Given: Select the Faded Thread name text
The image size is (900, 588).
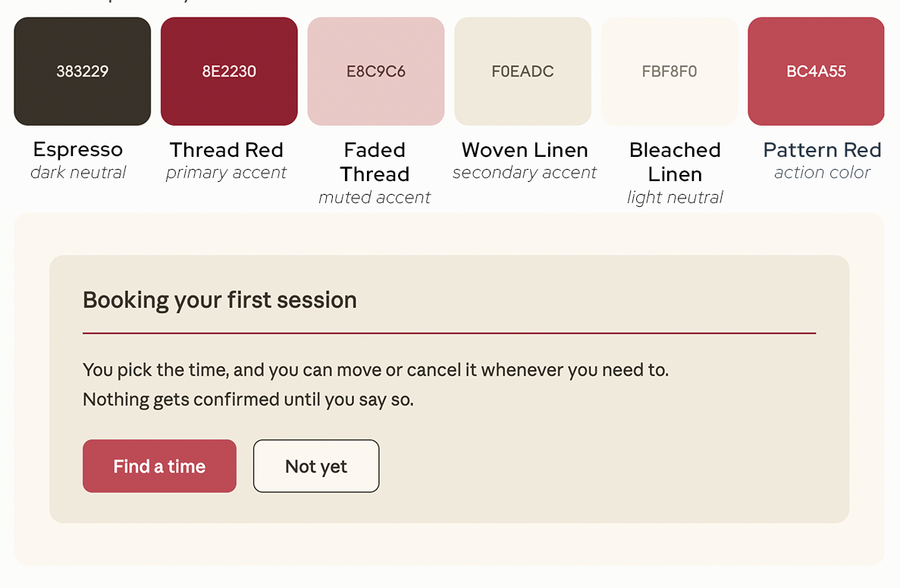Looking at the screenshot, I should (375, 161).
